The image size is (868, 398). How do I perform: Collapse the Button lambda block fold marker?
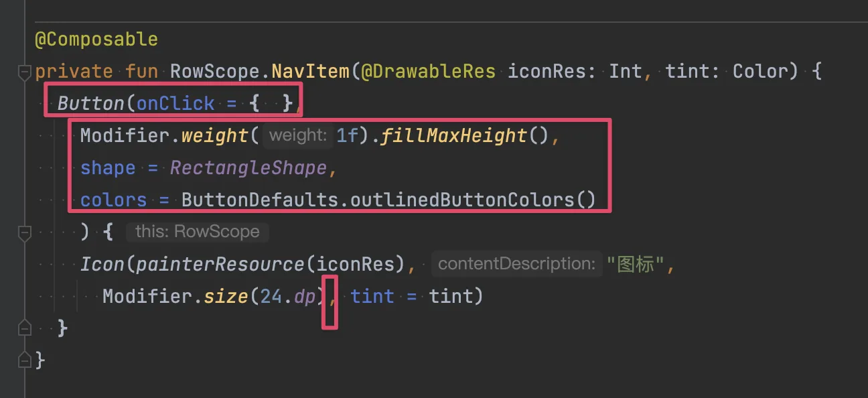(x=25, y=233)
